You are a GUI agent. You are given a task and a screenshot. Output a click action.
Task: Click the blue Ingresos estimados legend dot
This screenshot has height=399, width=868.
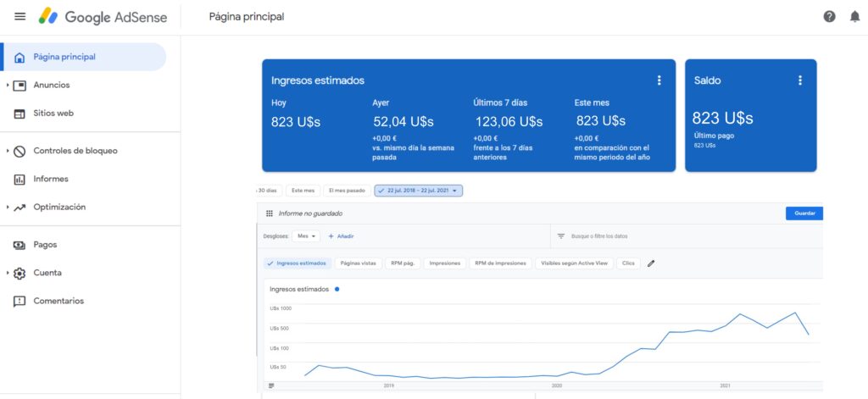tap(337, 289)
